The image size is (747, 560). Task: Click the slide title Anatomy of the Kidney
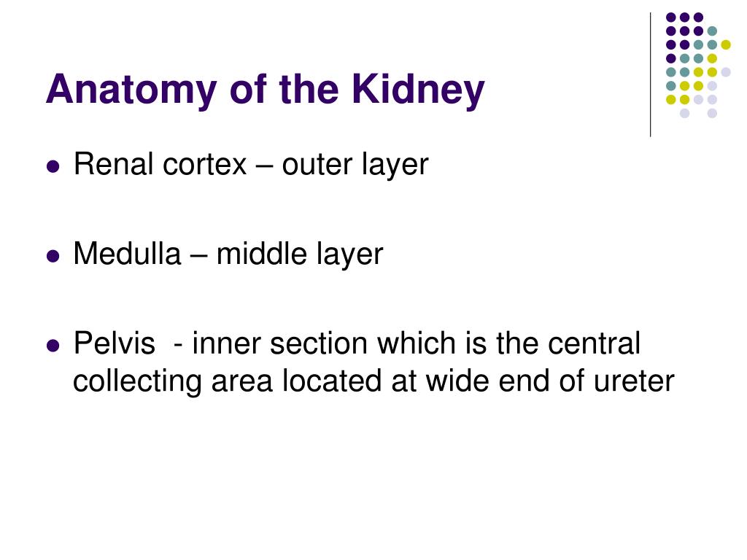tap(265, 90)
